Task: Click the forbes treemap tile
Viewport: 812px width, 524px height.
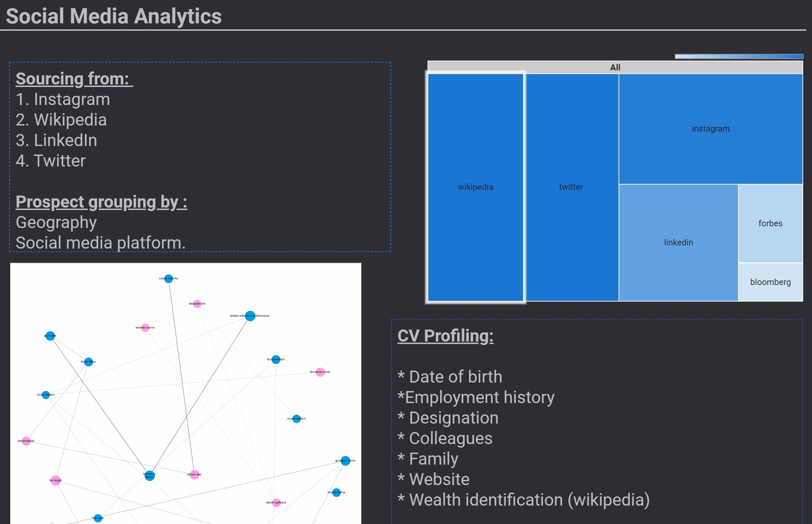Action: click(770, 223)
